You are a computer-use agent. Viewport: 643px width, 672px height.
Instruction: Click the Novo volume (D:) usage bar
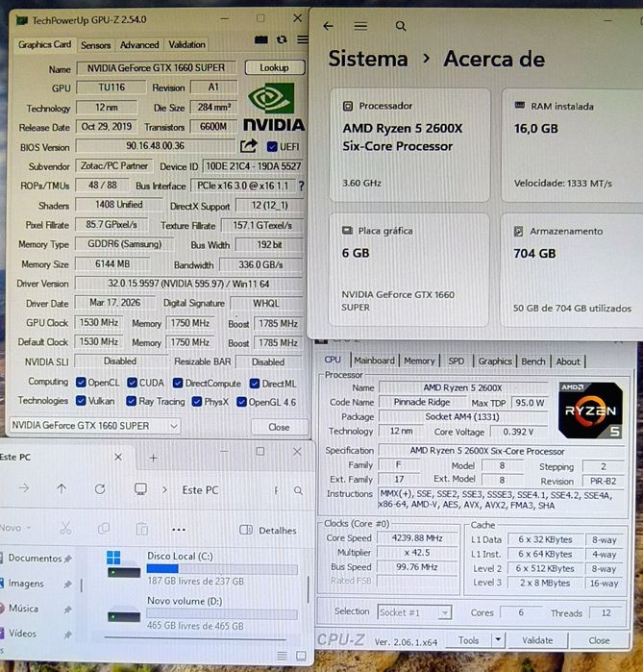(222, 613)
